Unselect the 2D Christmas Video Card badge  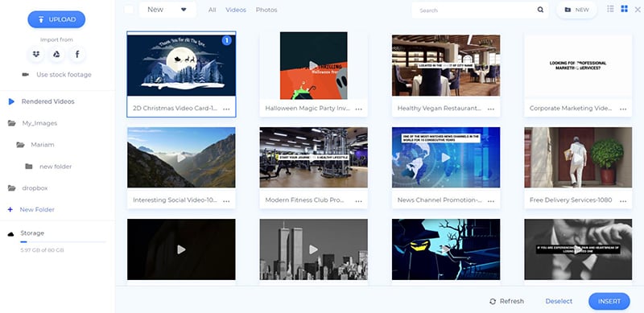tap(227, 40)
